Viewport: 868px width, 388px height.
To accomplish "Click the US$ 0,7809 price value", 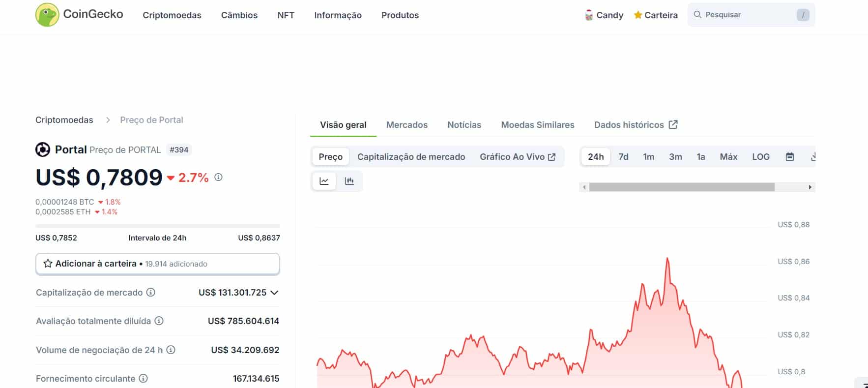I will 99,178.
